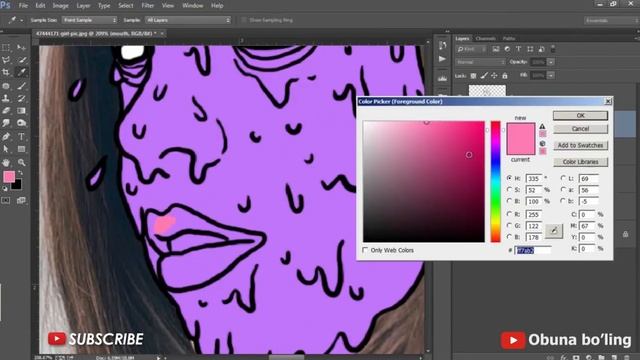Select the Magic Wand tool
640x360 pixels.
(22, 60)
